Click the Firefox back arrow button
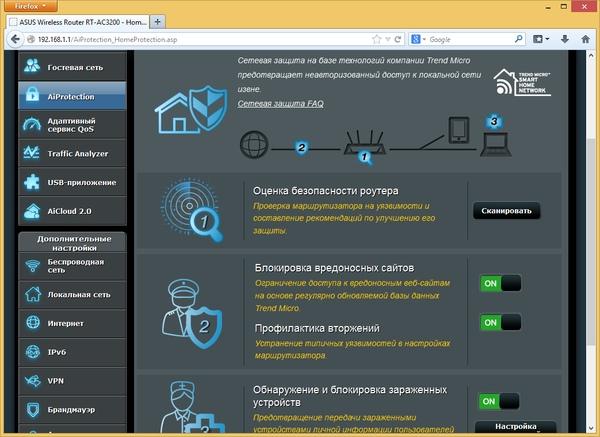Image resolution: width=600 pixels, height=437 pixels. point(15,39)
